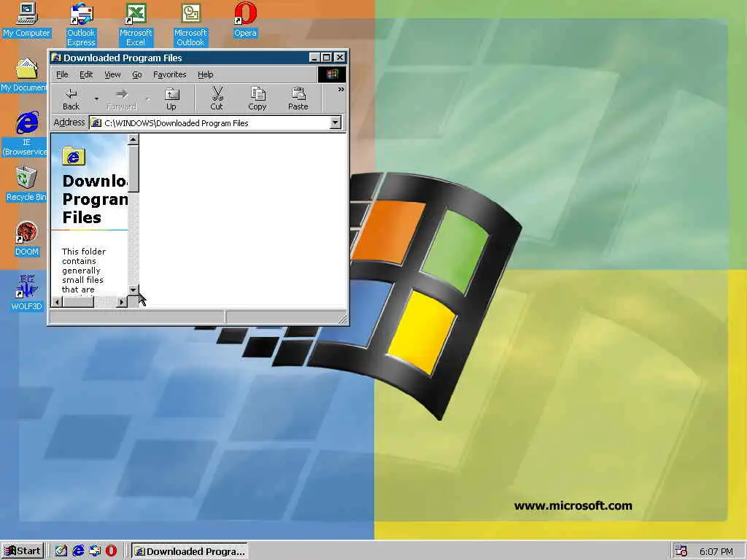Click the horizontal scrollbar thumb in the info pane
Viewport: 747px width, 560px height.
[79, 302]
